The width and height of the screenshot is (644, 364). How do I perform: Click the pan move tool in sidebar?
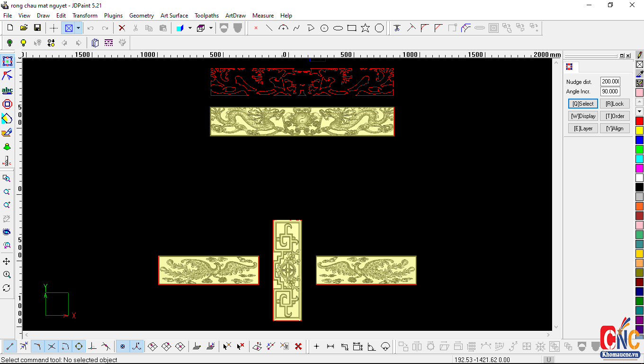[x=7, y=261]
